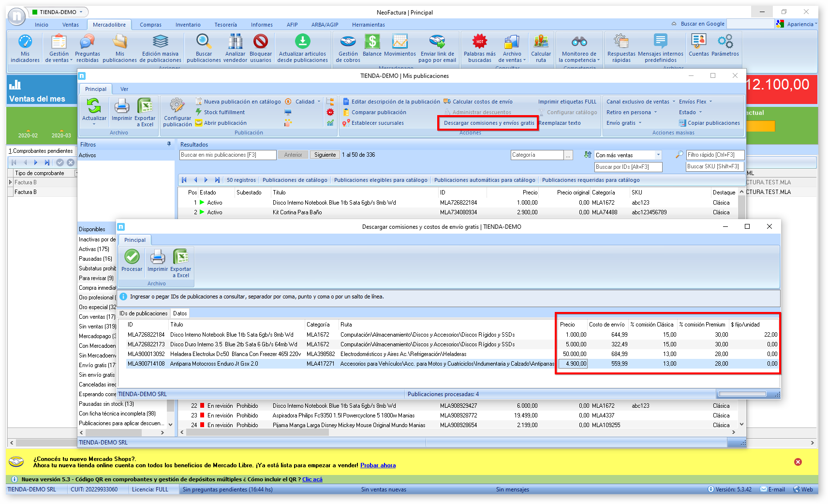Image resolution: width=828 pixels, height=504 pixels.
Task: Click Palabras más buscadas HOT icon
Action: 479,42
